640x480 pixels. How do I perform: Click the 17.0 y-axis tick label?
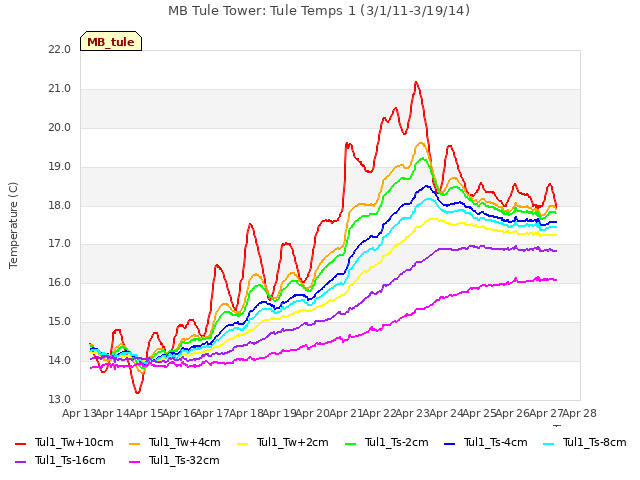click(x=60, y=244)
